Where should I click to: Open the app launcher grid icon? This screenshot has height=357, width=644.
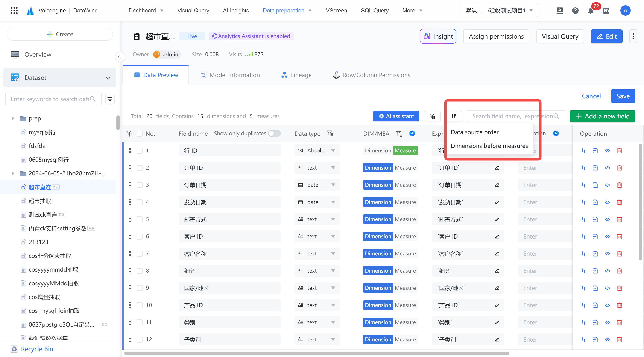pos(14,11)
